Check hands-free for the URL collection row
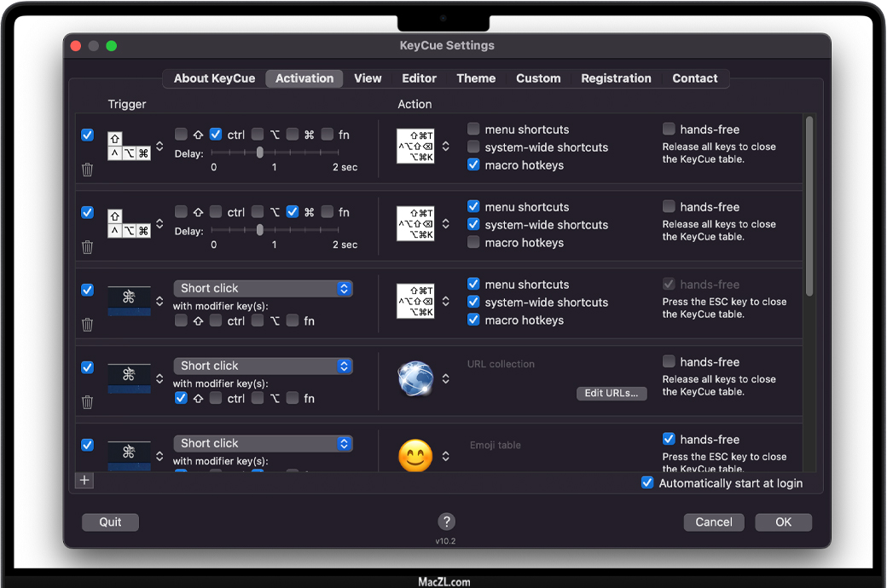The height and width of the screenshot is (588, 887). [x=669, y=361]
